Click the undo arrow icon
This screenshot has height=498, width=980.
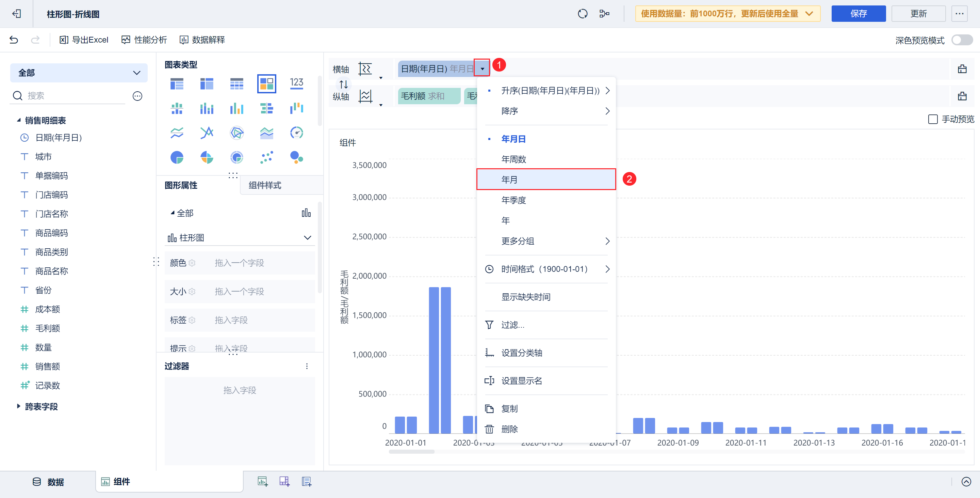(14, 40)
